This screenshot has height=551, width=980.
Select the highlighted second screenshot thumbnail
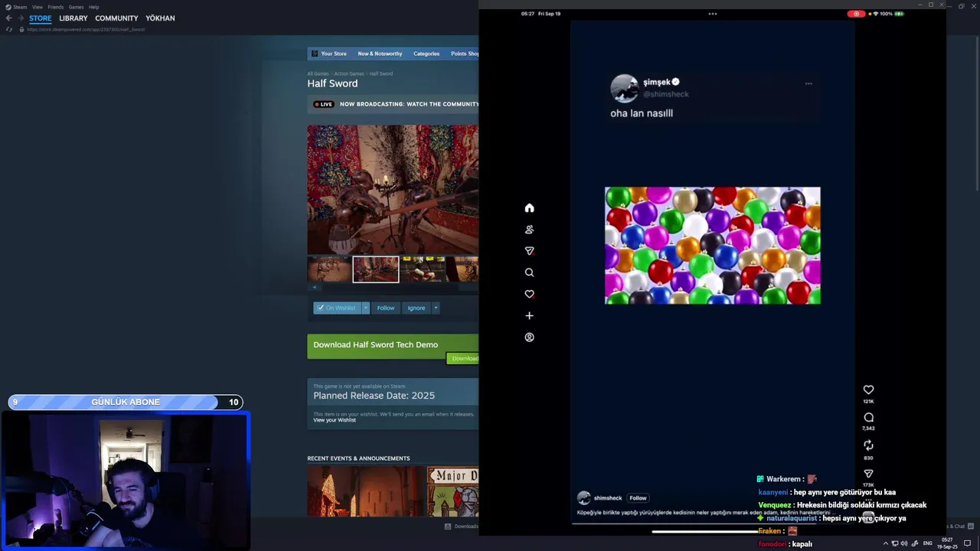(x=376, y=269)
